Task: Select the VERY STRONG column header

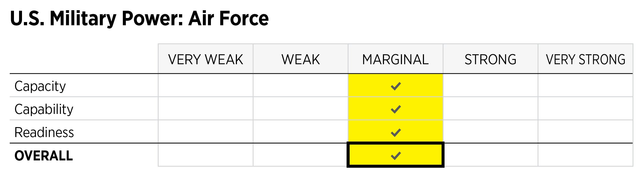Action: coord(586,59)
